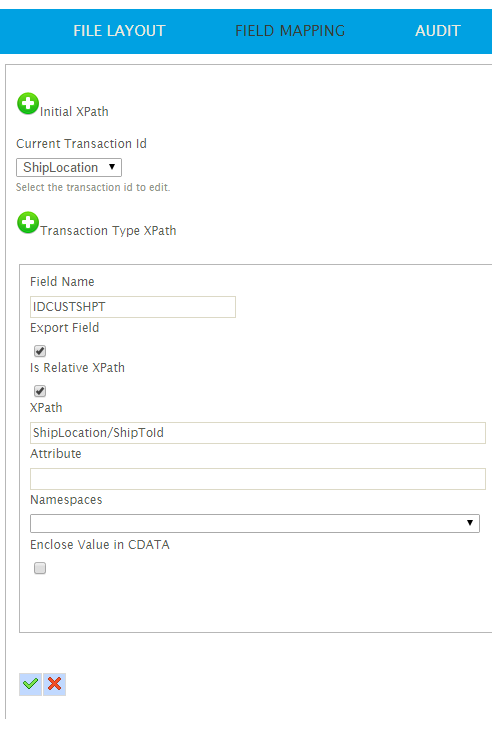Click the Enclose Value in CDATA label
493x729 pixels.
click(x=100, y=544)
